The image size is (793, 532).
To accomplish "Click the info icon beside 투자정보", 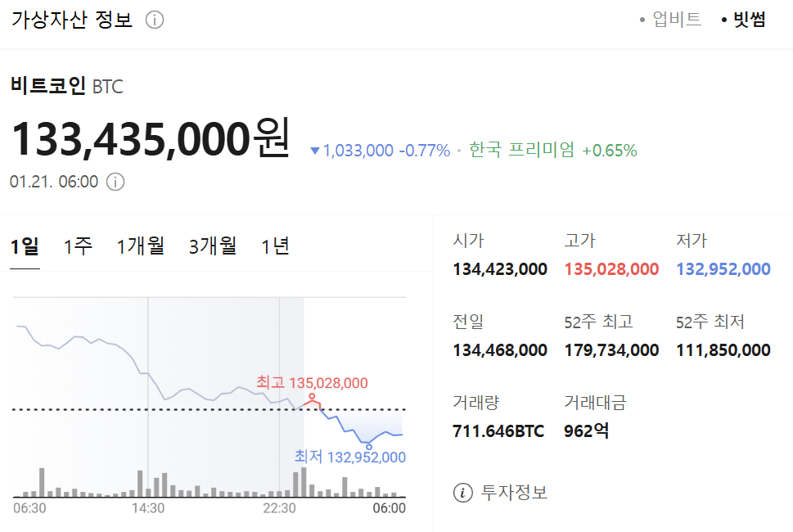I will point(463,493).
